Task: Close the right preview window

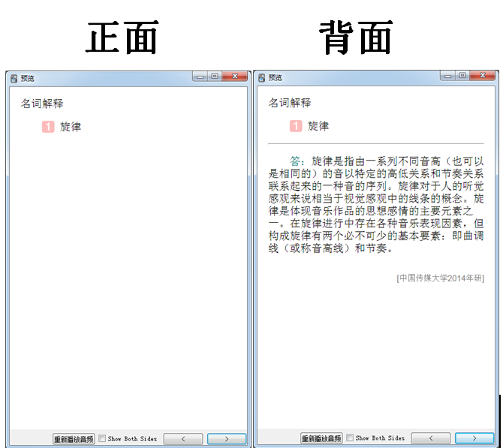Action: 483,76
